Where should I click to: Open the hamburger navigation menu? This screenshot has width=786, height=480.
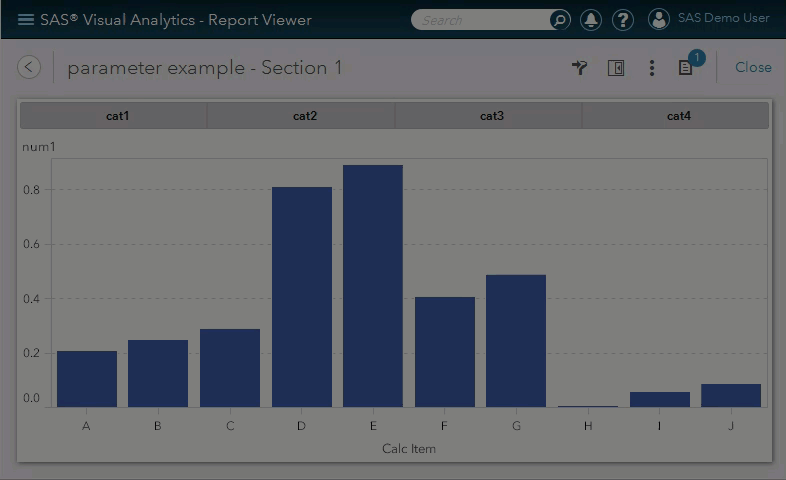click(x=26, y=20)
